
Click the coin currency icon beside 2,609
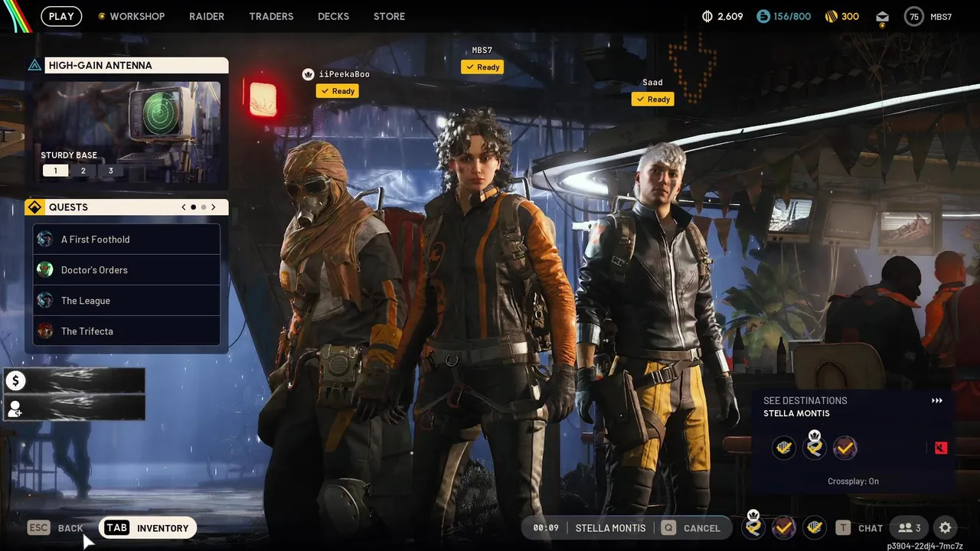[707, 16]
